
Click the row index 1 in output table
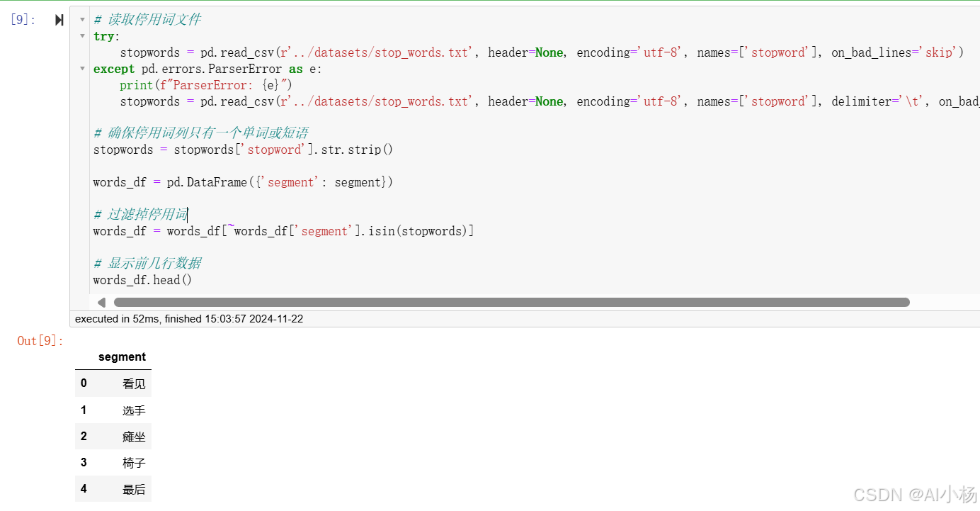84,410
